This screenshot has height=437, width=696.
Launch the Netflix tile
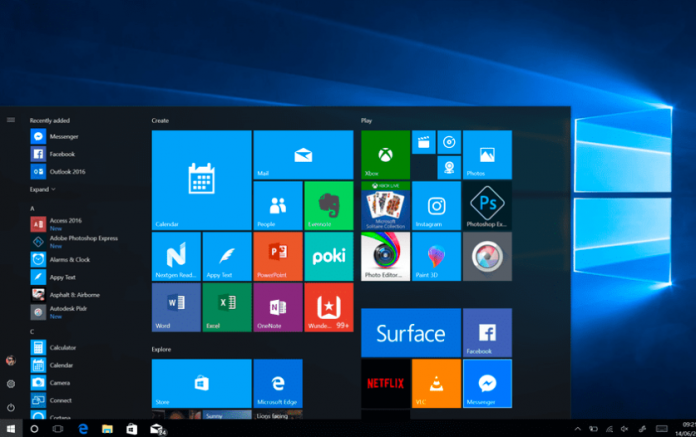point(386,384)
